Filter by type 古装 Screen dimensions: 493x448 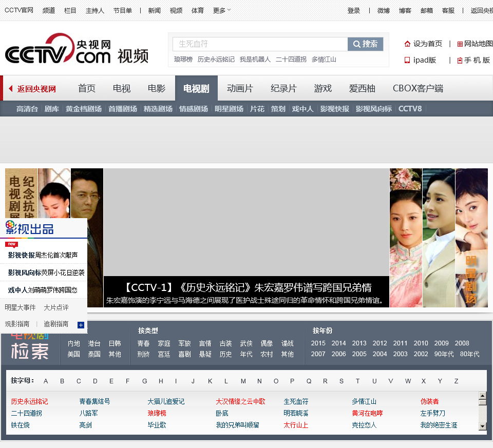pos(226,343)
